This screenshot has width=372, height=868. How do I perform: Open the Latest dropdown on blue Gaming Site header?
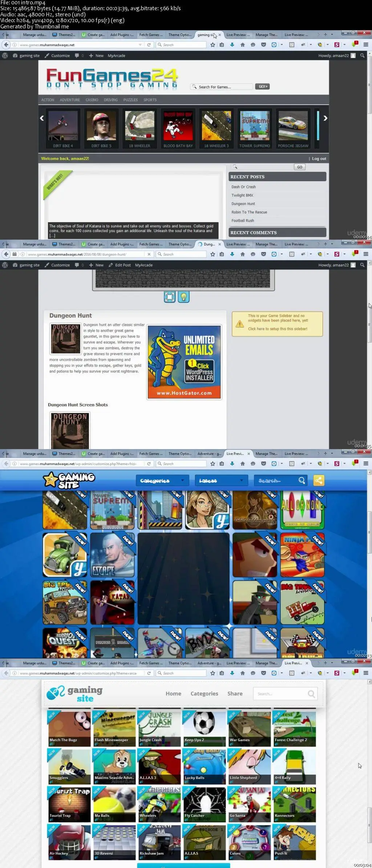point(221,480)
